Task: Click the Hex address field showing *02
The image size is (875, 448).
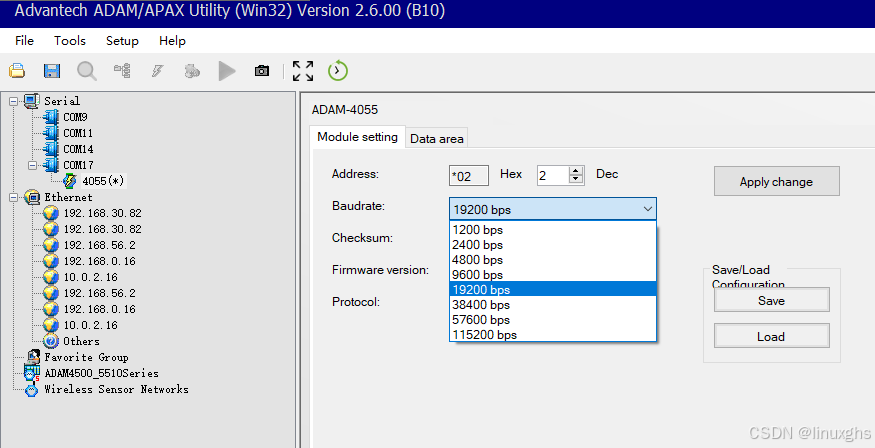Action: pyautogui.click(x=469, y=176)
